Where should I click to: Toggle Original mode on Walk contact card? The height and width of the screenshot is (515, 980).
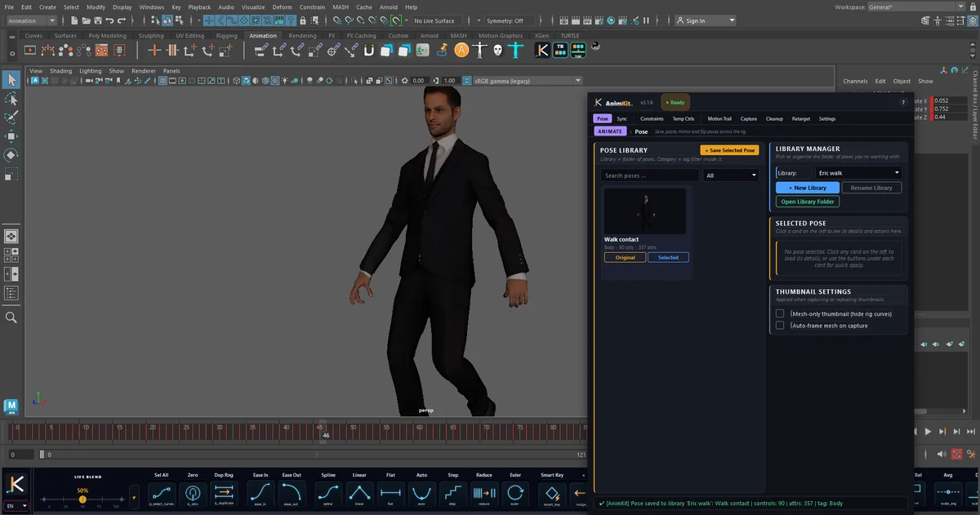click(x=625, y=257)
